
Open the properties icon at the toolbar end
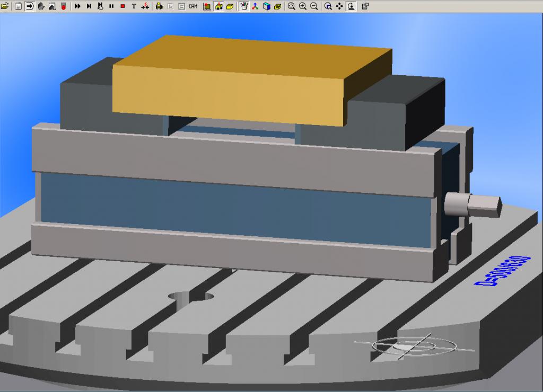click(x=365, y=6)
